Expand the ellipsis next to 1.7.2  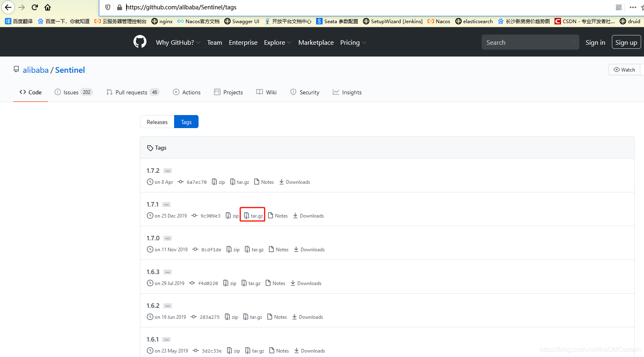click(168, 171)
